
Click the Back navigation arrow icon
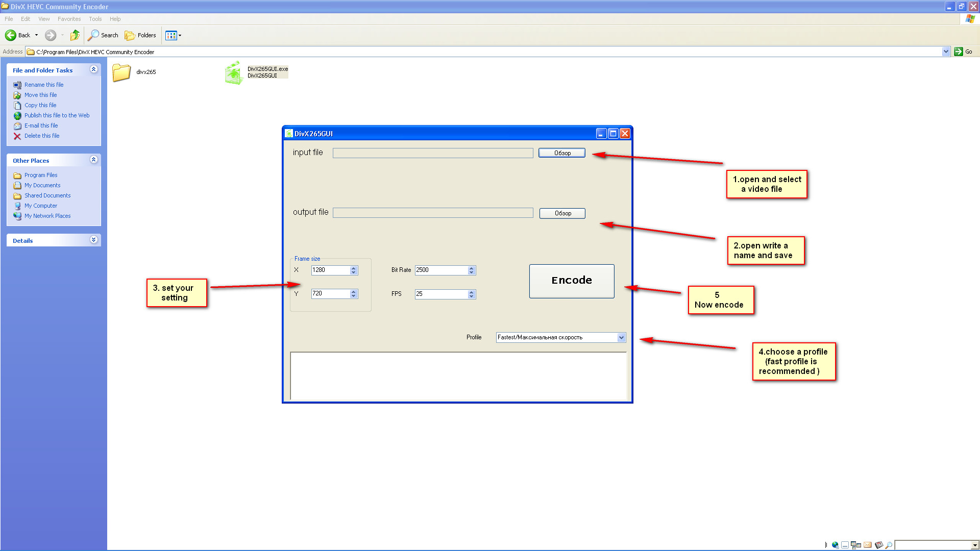pyautogui.click(x=11, y=35)
